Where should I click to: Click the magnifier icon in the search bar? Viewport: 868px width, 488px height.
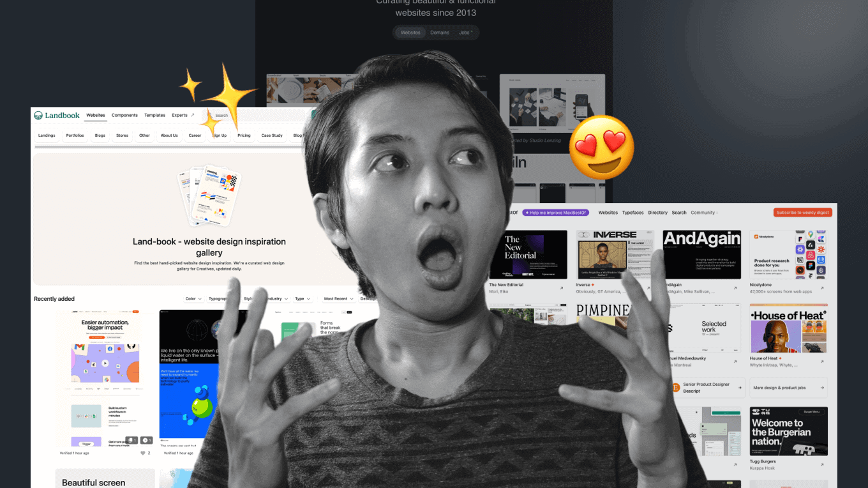(x=209, y=115)
